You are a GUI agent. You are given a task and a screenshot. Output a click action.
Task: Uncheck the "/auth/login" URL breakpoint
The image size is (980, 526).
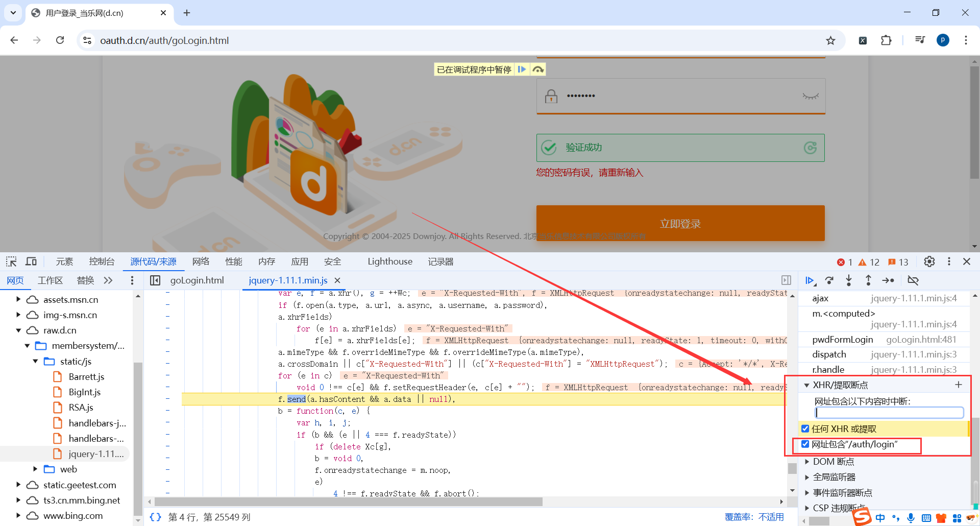(805, 444)
